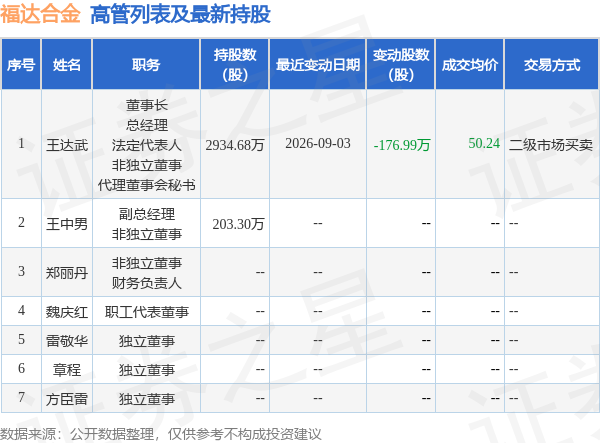
Task: Select the 成交均价 column header
Action: coord(470,65)
